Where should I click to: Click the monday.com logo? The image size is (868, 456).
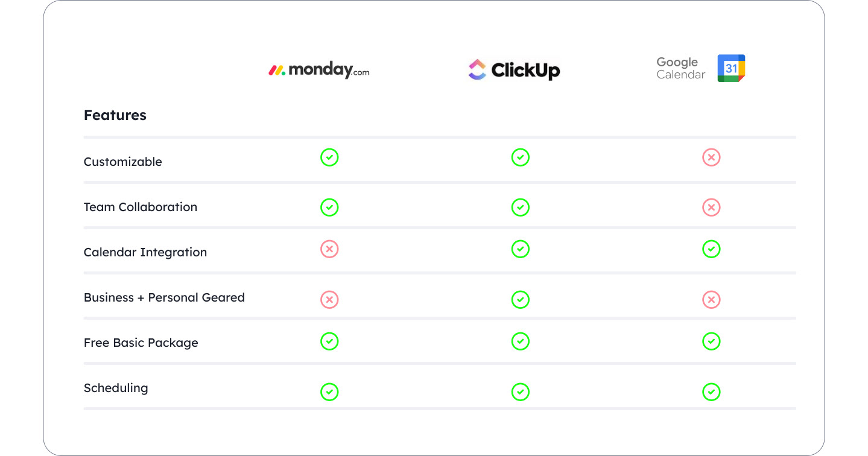pyautogui.click(x=319, y=70)
